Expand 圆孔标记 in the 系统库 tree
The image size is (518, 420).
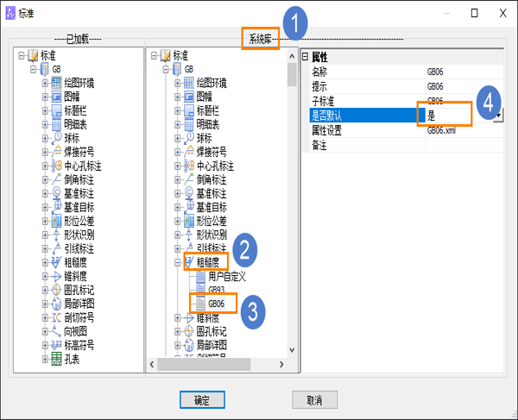[178, 331]
